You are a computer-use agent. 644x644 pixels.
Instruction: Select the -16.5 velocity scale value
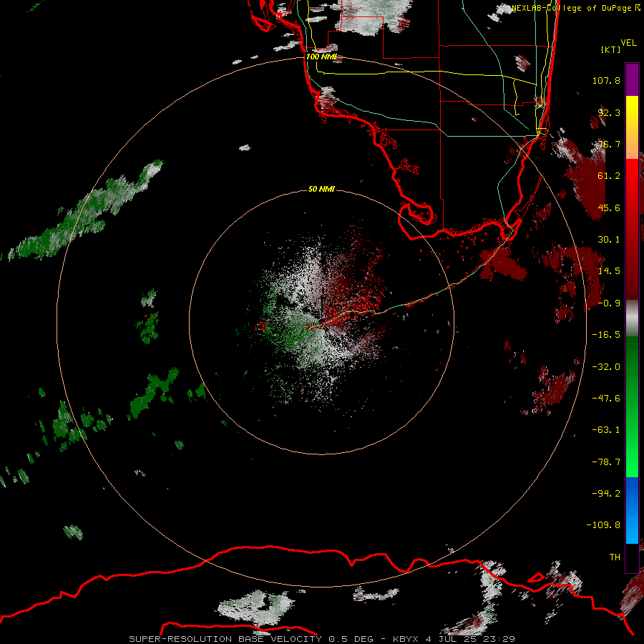(x=606, y=335)
